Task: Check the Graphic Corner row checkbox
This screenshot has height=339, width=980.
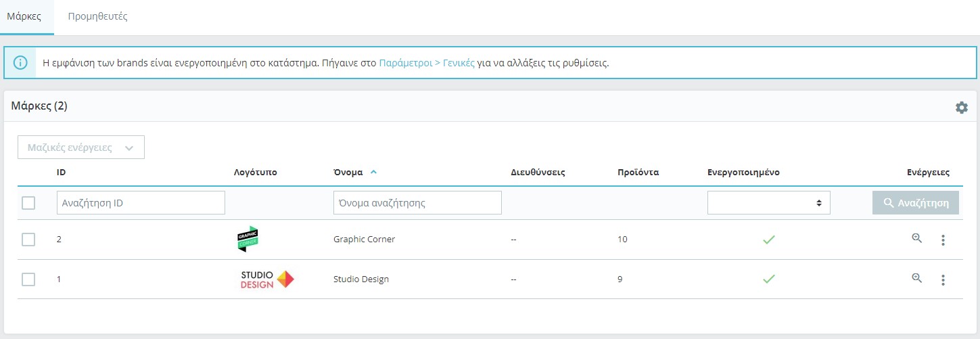Action: pyautogui.click(x=28, y=240)
